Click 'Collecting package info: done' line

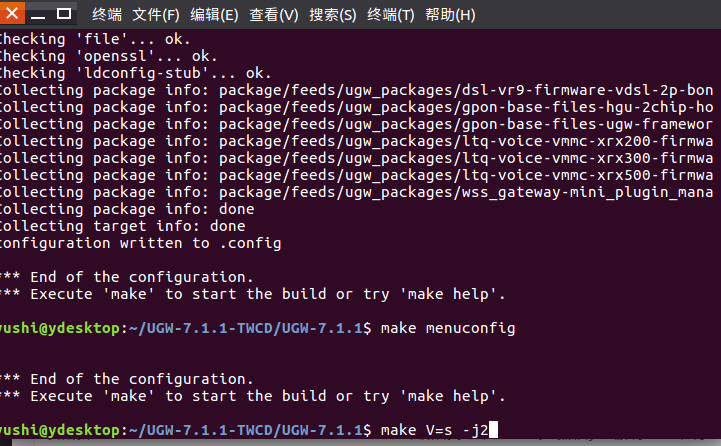click(127, 209)
